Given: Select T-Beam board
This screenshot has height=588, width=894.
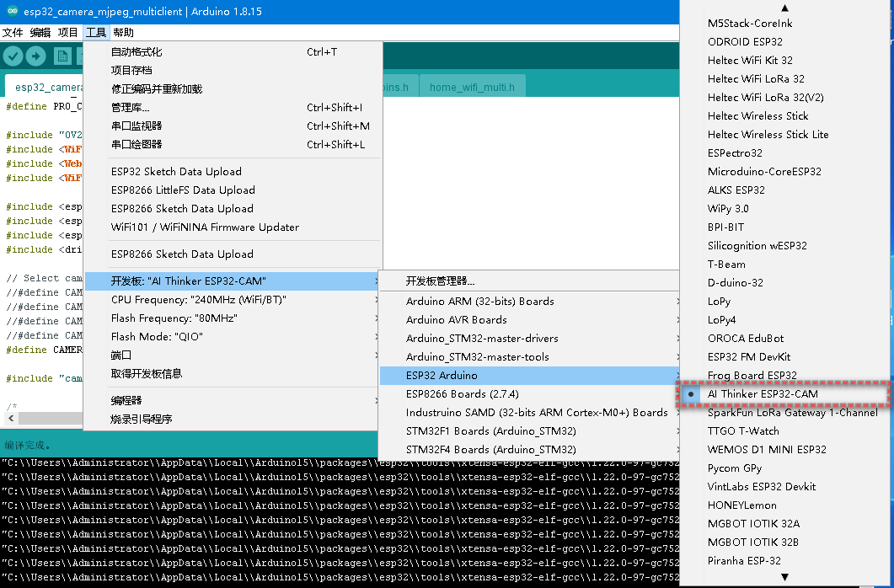Looking at the screenshot, I should (784, 264).
